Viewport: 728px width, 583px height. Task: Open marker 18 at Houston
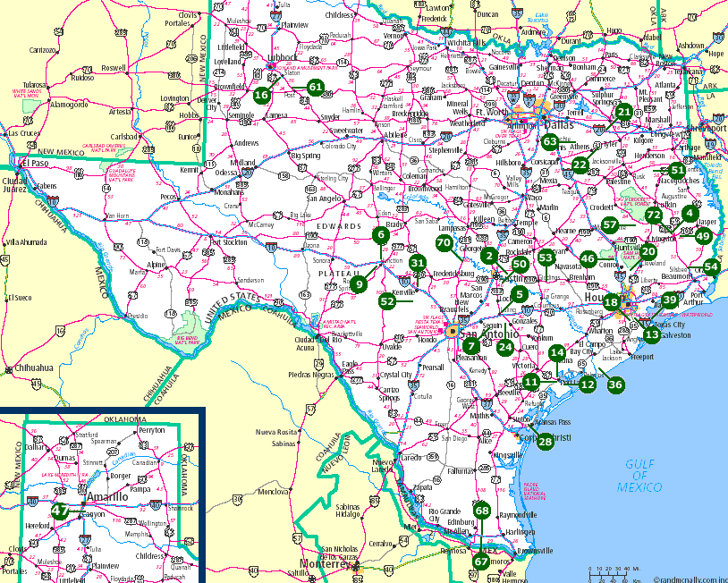tap(611, 302)
